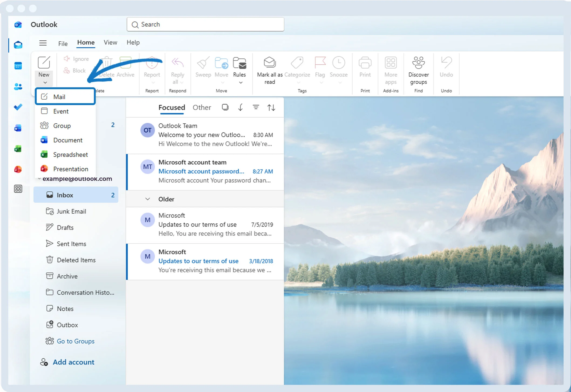
Task: Open the Calendar icon in the left rail
Action: (x=18, y=66)
